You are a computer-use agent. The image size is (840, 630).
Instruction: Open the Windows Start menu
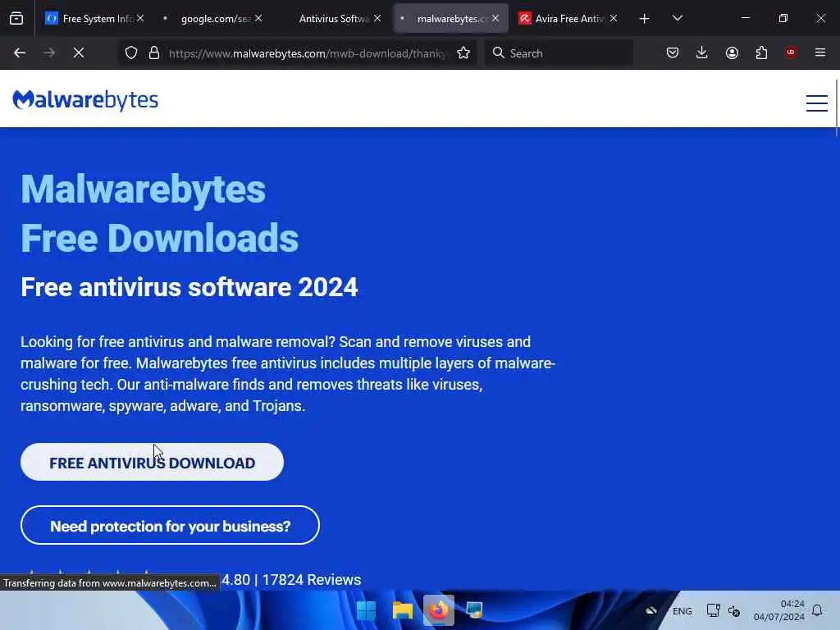point(366,610)
